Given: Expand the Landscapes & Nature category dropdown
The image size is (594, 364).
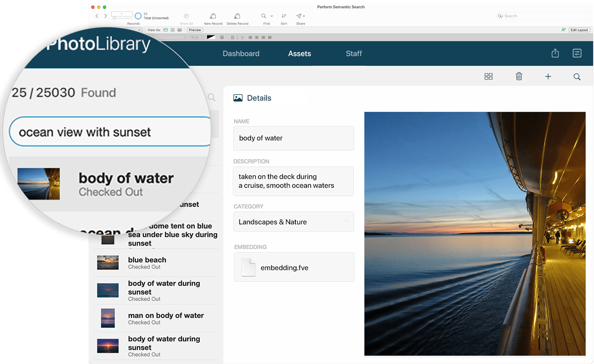Looking at the screenshot, I should pyautogui.click(x=346, y=221).
